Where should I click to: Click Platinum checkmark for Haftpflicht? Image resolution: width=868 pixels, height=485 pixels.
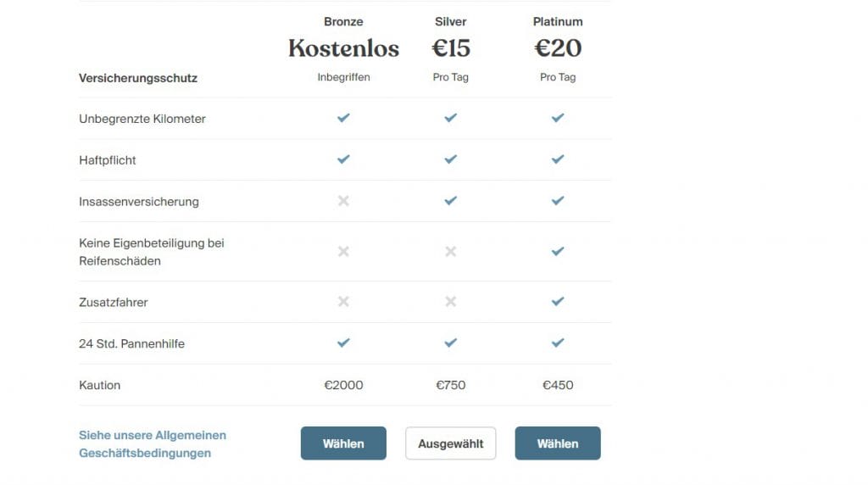coord(558,159)
